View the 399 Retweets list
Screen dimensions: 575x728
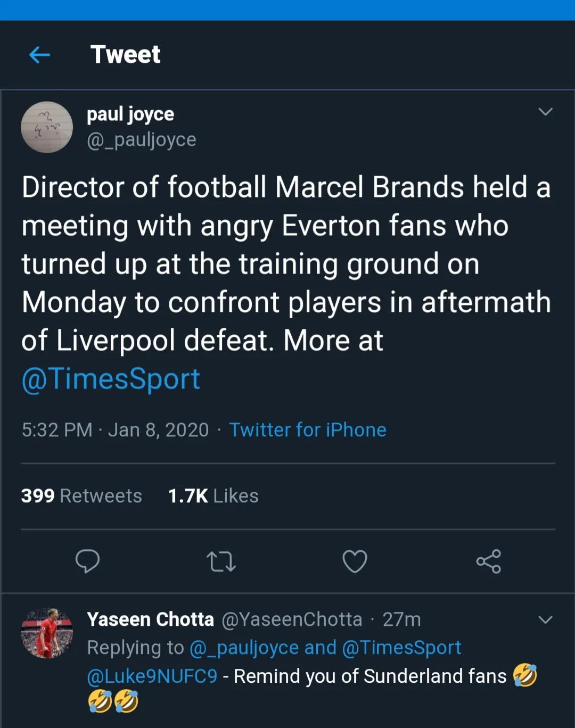pos(81,496)
